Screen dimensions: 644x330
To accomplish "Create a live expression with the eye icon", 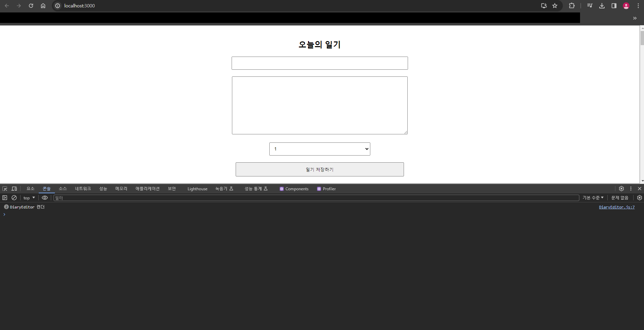I will (45, 198).
